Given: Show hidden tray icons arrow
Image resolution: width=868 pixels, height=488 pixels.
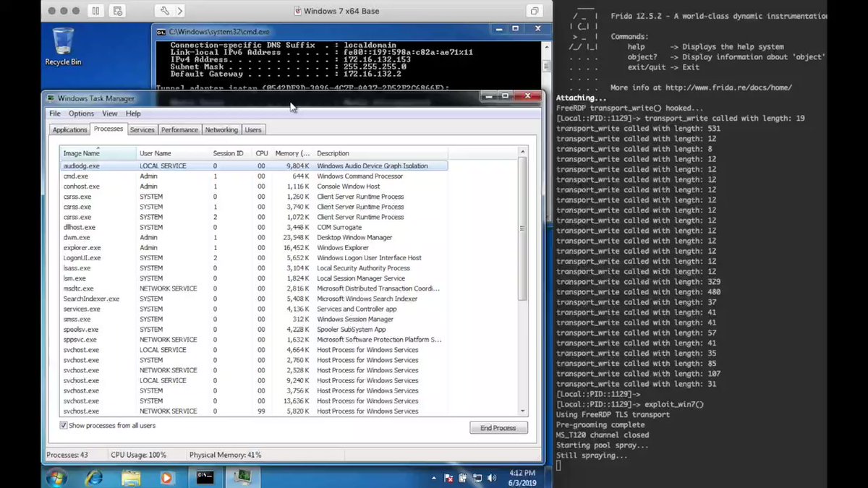Looking at the screenshot, I should (x=434, y=478).
